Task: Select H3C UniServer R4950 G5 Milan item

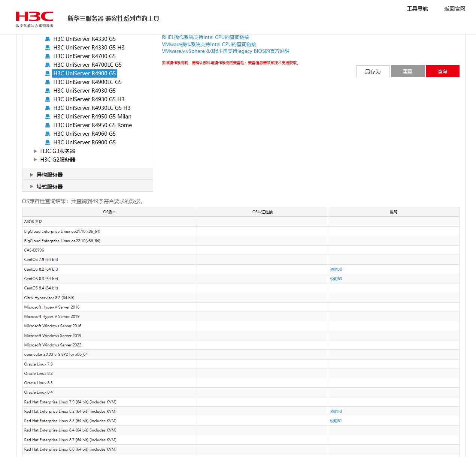Action: (x=93, y=117)
